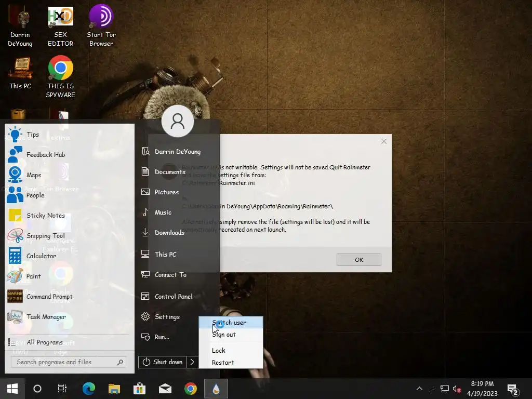The width and height of the screenshot is (532, 399).
Task: Launch Task Manager from the start menu
Action: 69,316
